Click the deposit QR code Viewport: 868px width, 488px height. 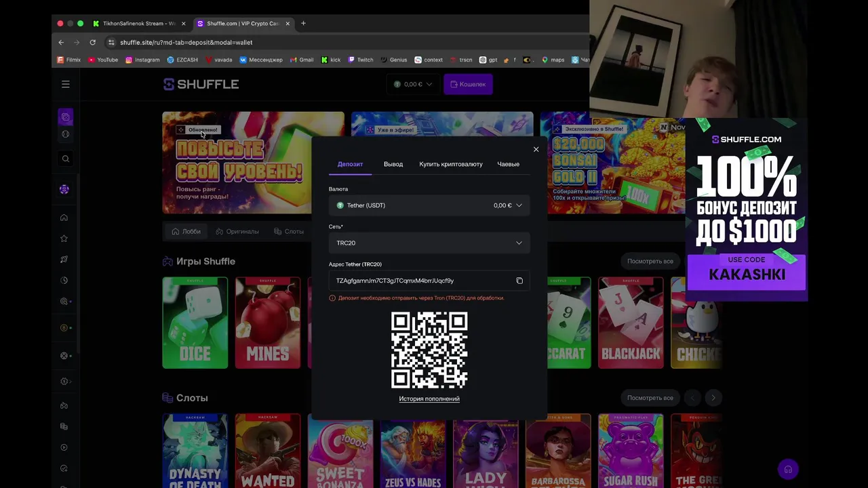pos(429,350)
